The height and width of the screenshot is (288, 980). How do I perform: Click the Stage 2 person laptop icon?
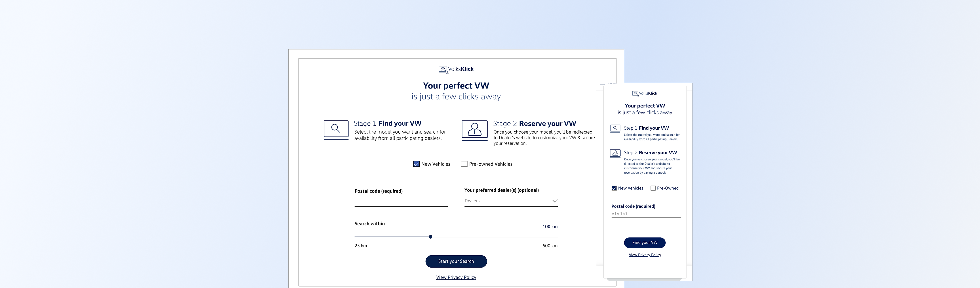pos(474,130)
